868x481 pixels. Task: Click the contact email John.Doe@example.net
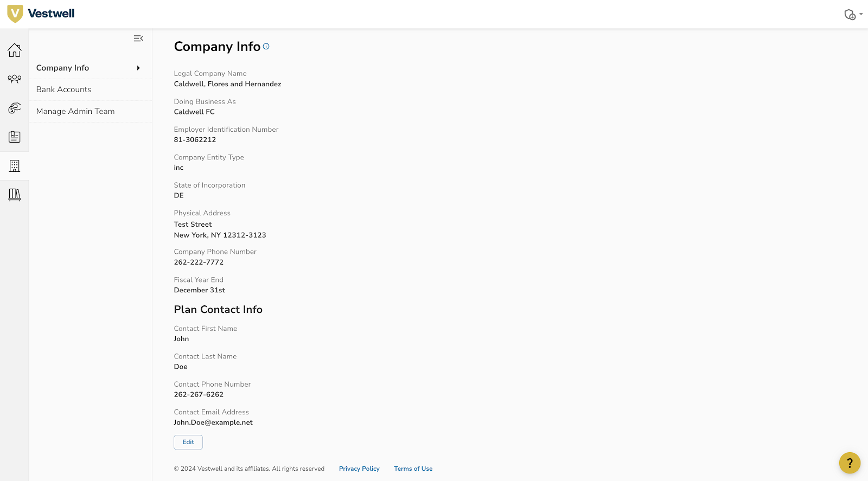pyautogui.click(x=213, y=422)
